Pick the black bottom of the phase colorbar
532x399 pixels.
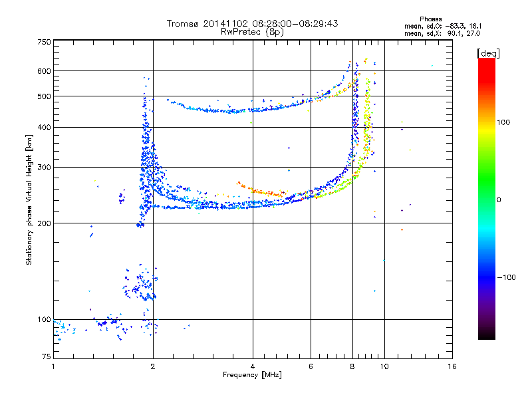point(487,336)
